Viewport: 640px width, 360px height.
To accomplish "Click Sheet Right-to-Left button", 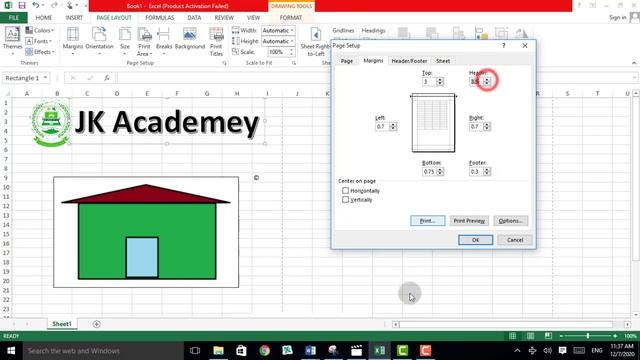I will coord(315,41).
